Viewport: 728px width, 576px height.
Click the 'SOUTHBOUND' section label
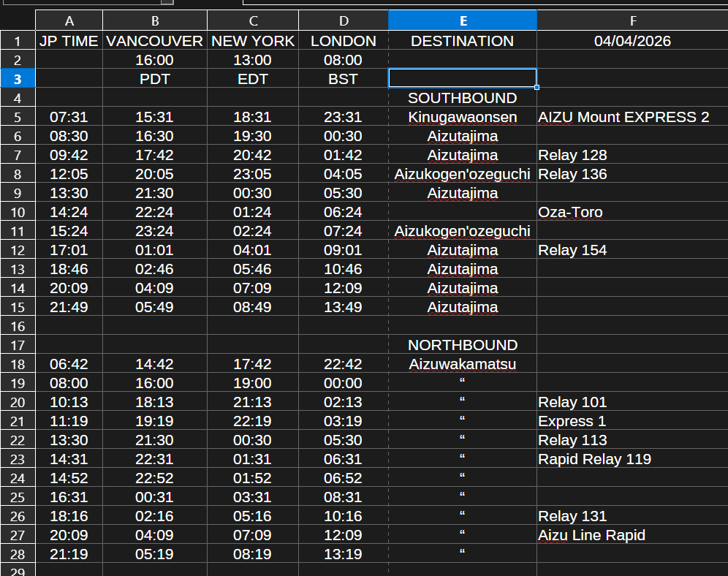click(x=463, y=98)
